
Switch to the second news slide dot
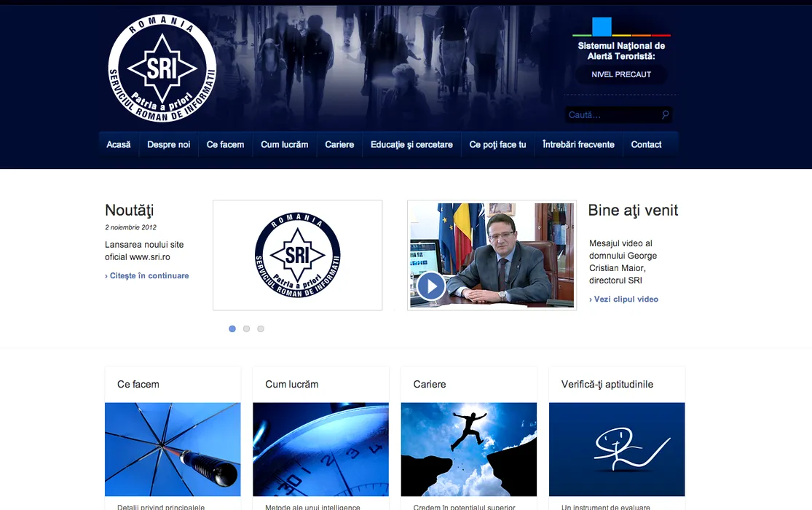246,329
